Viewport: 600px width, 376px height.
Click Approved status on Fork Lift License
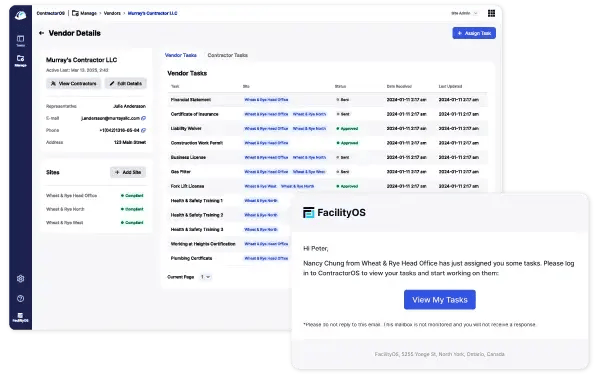click(347, 186)
